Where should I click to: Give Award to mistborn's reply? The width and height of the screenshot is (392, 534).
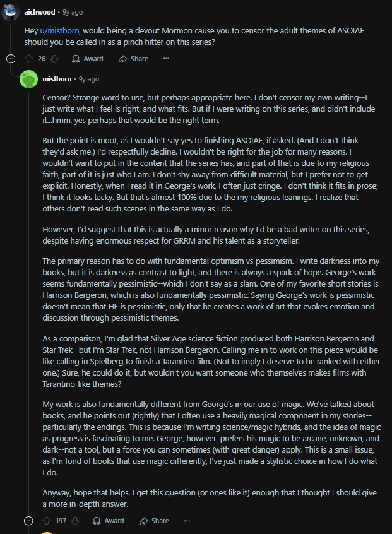109,521
